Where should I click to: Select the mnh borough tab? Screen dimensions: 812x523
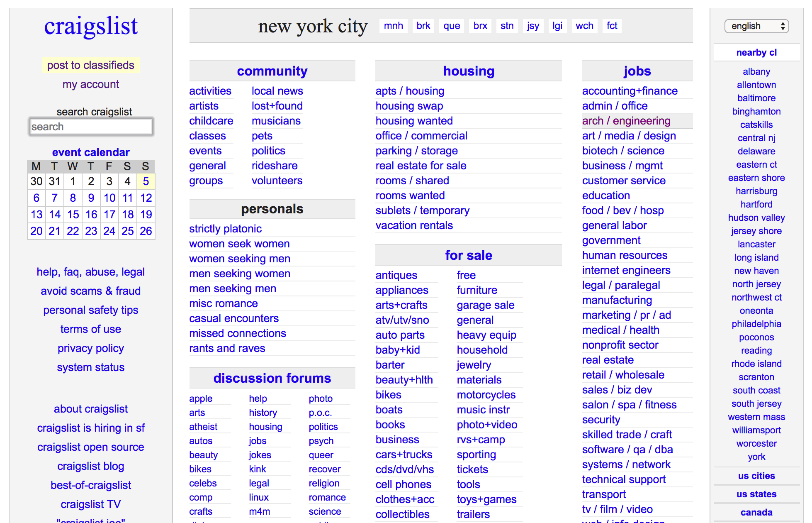(x=393, y=26)
